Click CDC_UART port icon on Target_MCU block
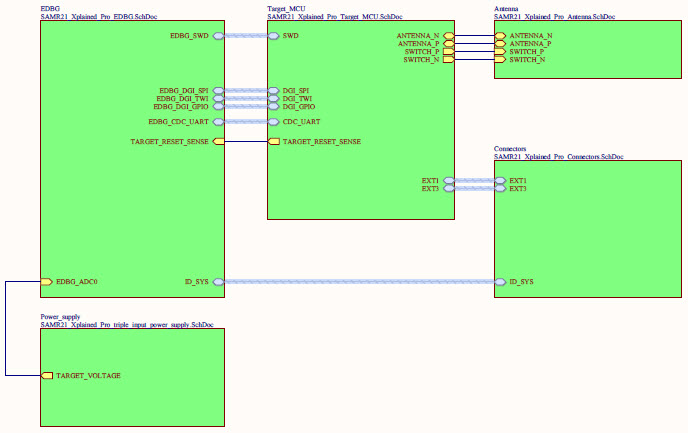The height and width of the screenshot is (433, 688). [273, 122]
